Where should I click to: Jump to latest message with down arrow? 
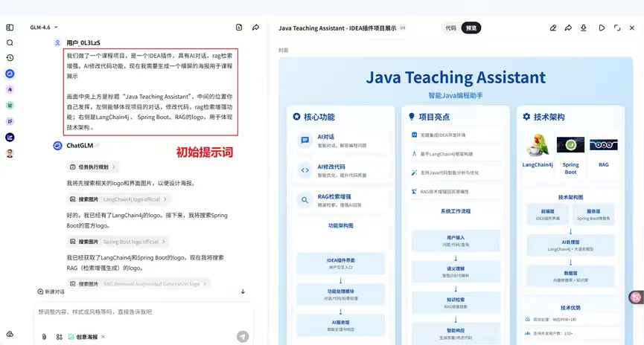243,291
